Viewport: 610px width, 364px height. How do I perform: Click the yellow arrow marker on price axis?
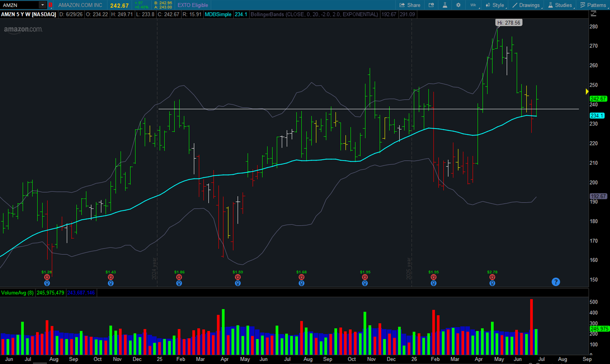coord(586,92)
